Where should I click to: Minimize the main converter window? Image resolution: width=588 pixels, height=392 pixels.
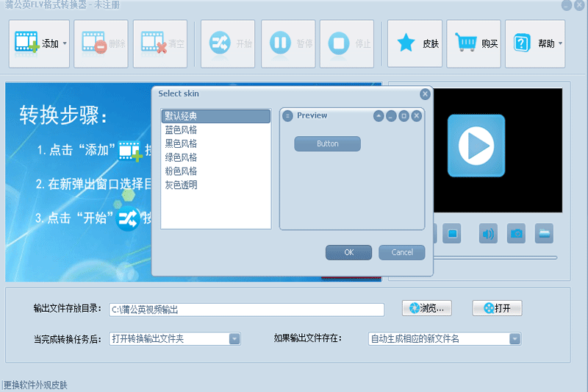click(x=567, y=5)
